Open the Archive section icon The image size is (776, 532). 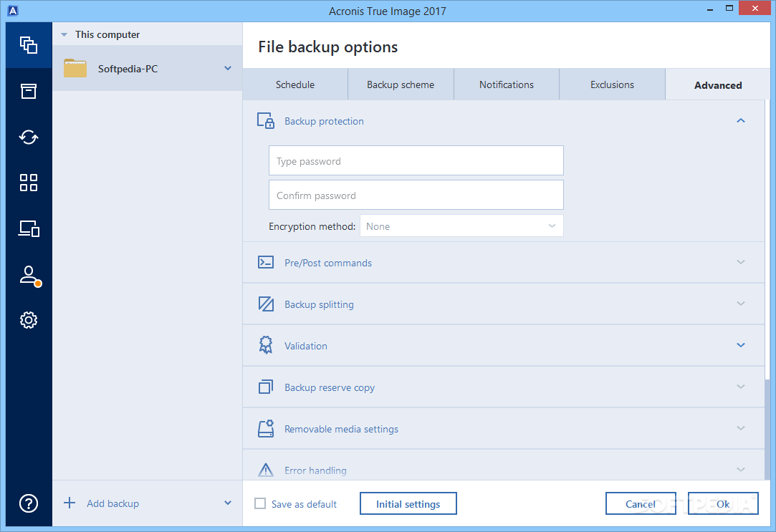(x=29, y=91)
